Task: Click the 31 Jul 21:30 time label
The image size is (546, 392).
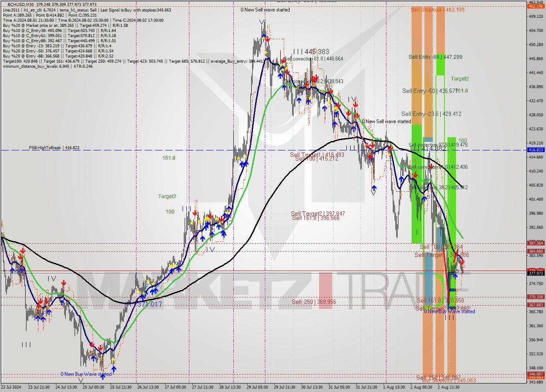Action: pyautogui.click(x=366, y=387)
